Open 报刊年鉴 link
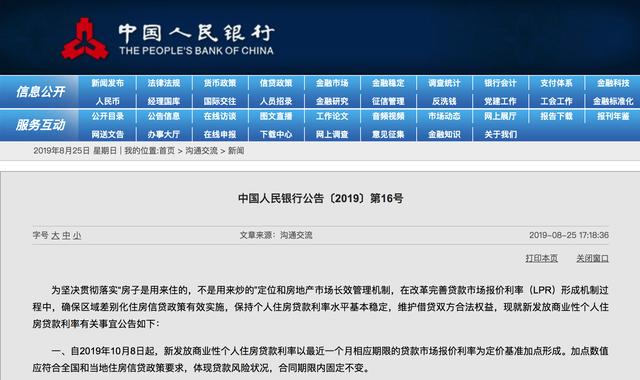Screen dimensions: 640x380 coord(613,116)
